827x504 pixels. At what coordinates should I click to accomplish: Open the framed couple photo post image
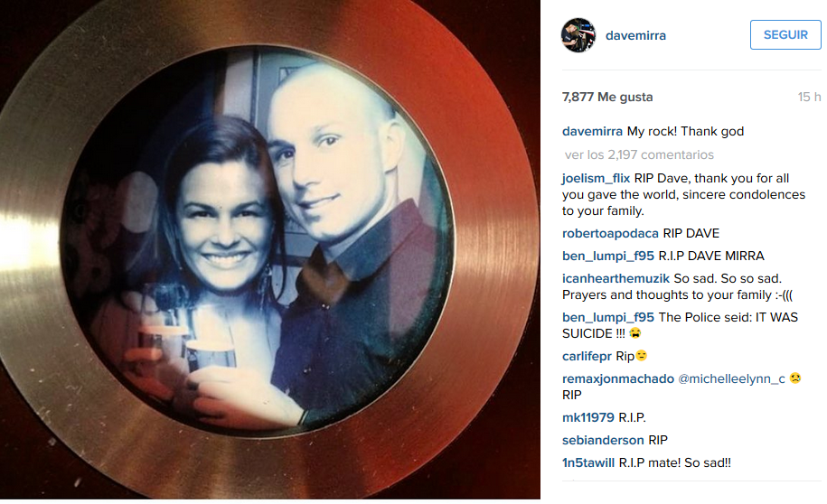point(270,249)
